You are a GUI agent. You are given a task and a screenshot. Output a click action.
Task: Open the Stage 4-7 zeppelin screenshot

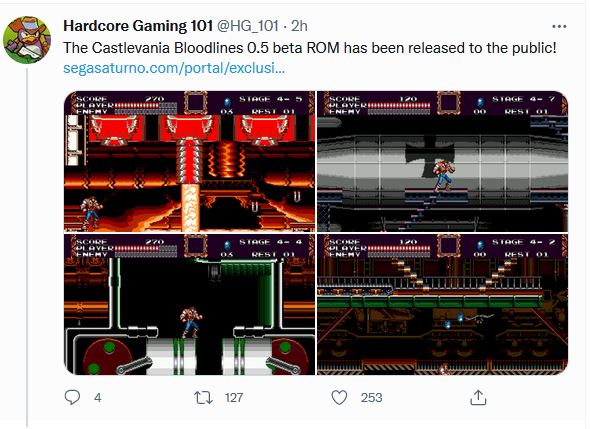(x=442, y=161)
